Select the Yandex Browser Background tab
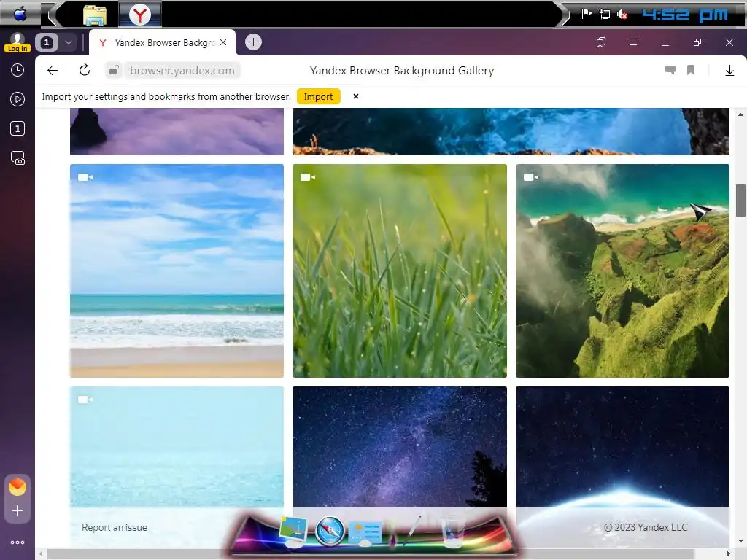Viewport: 747px width, 560px height. pos(162,43)
